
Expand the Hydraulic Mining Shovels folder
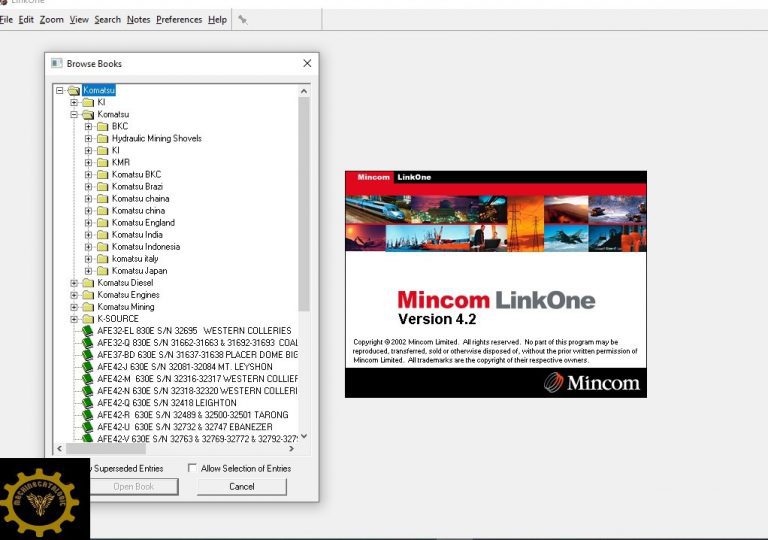[x=88, y=138]
